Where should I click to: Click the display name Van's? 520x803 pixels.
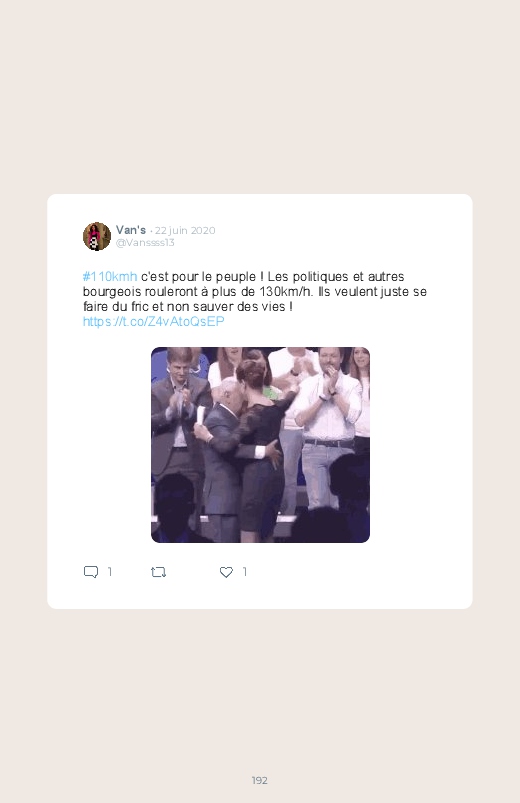(x=131, y=230)
